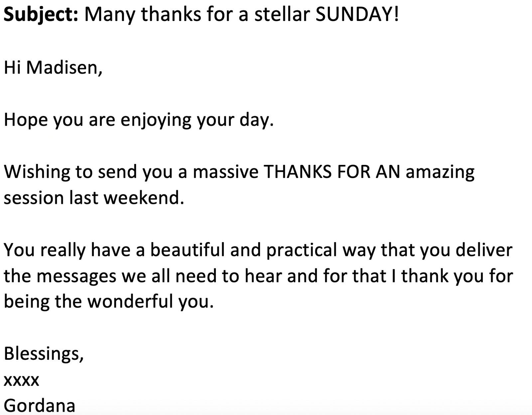Click 'weekend.' ending the second paragraph
The width and height of the screenshot is (532, 415).
click(144, 198)
